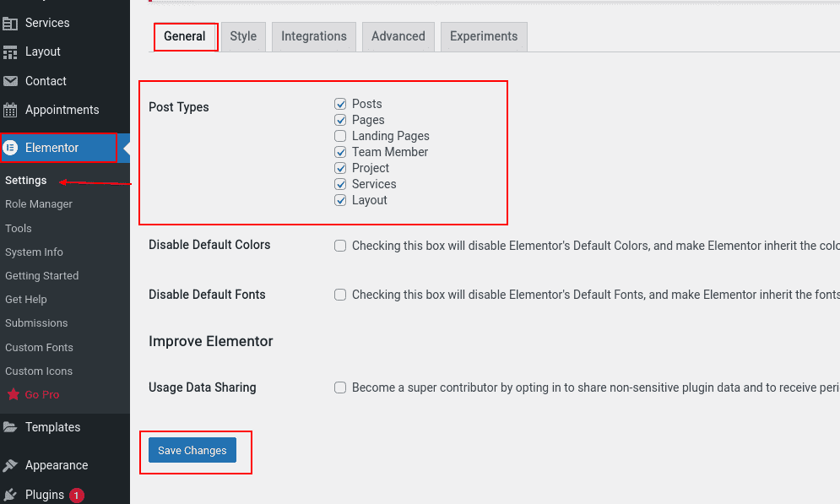Image resolution: width=840 pixels, height=504 pixels.
Task: Open the Custom Fonts submenu link
Action: 39,348
